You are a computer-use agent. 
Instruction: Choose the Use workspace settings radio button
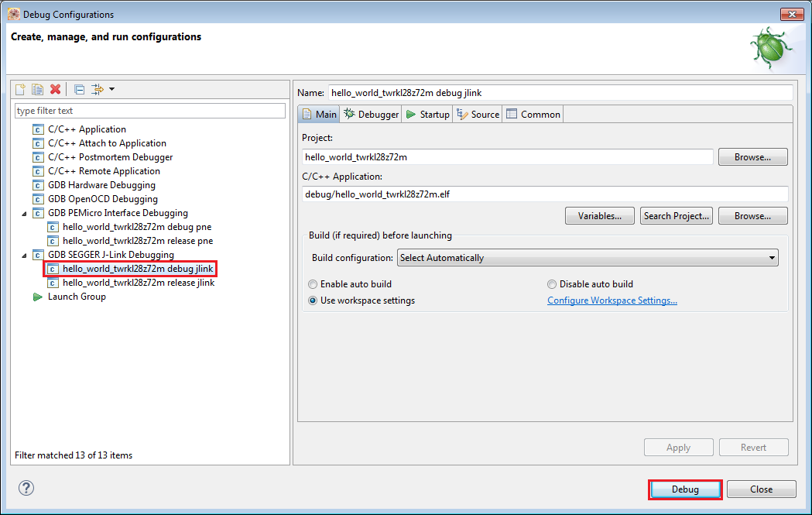click(x=313, y=300)
